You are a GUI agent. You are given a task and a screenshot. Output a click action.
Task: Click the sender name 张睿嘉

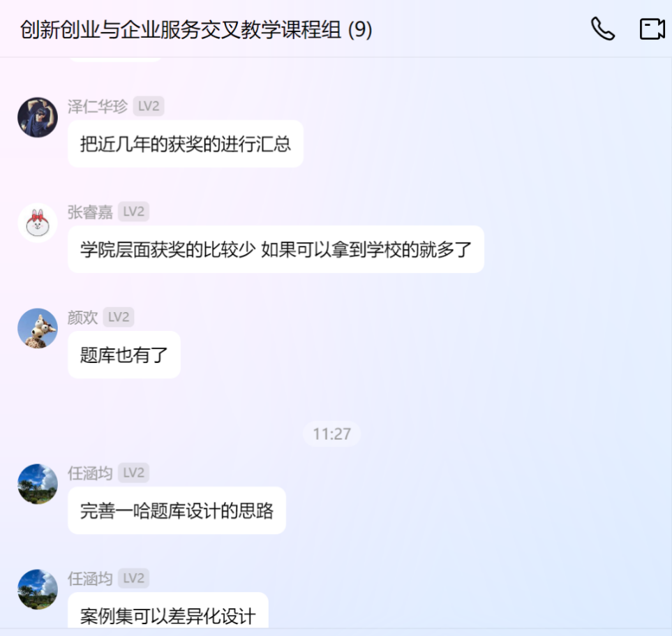pyautogui.click(x=90, y=212)
